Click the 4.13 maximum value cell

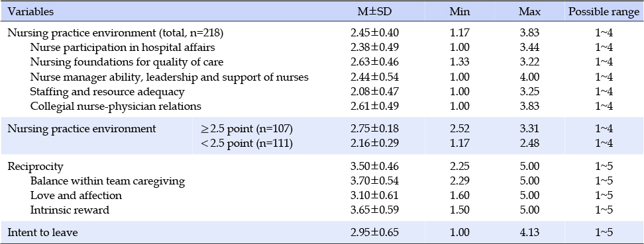(x=529, y=233)
